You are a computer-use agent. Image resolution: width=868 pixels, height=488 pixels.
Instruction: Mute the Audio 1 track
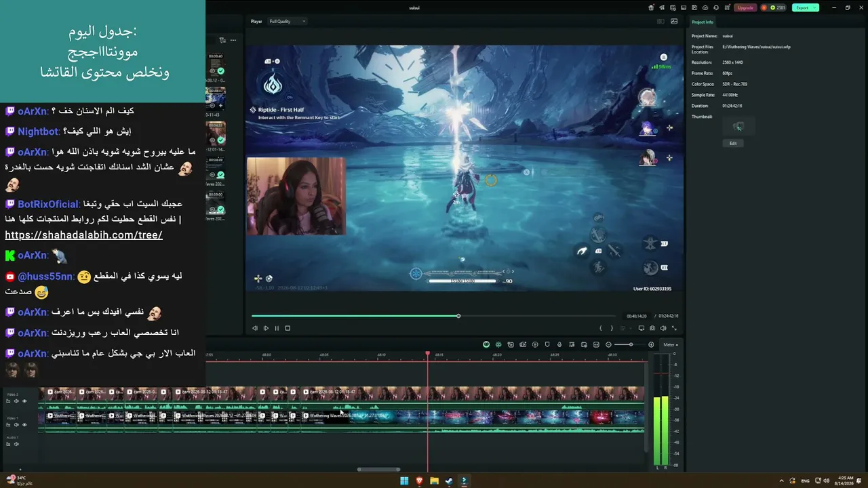(x=16, y=444)
